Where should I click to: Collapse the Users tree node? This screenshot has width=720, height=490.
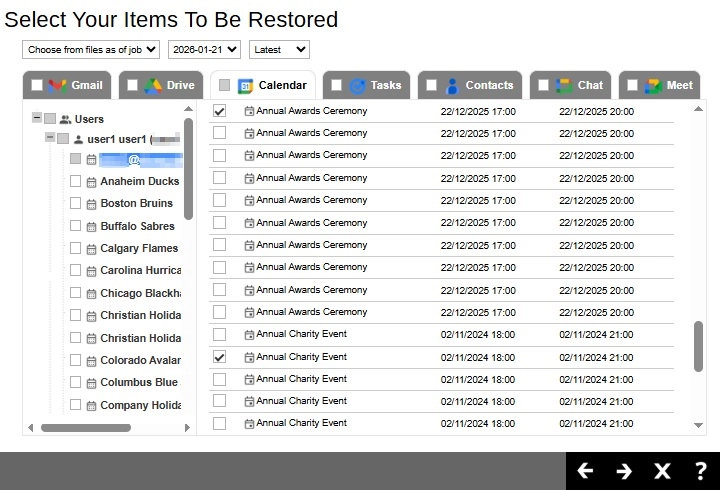(x=37, y=118)
